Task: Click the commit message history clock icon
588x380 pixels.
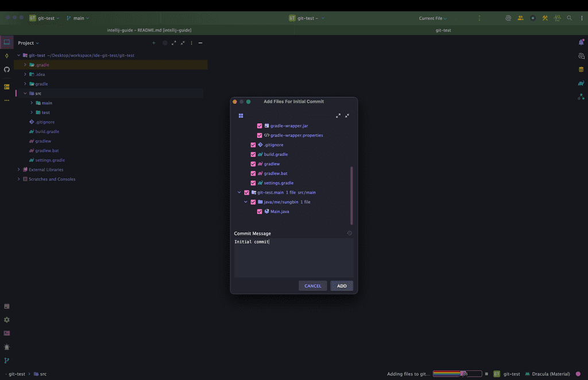Action: pyautogui.click(x=349, y=233)
